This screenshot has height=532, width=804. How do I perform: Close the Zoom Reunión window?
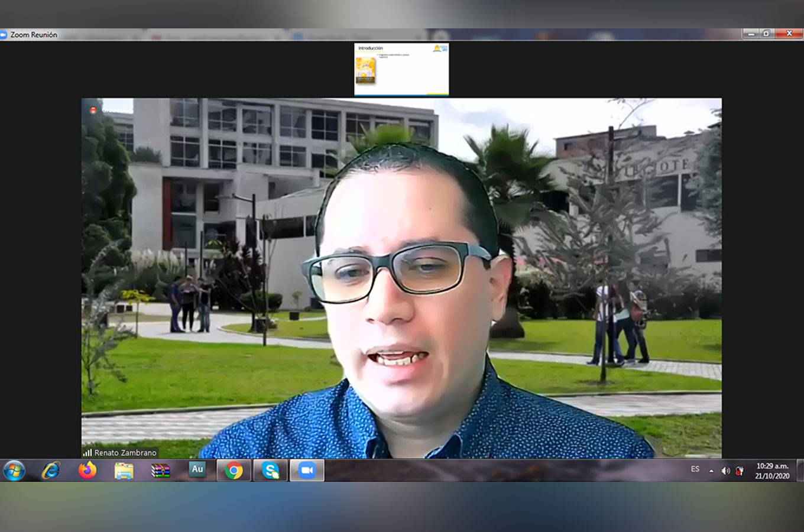point(789,34)
